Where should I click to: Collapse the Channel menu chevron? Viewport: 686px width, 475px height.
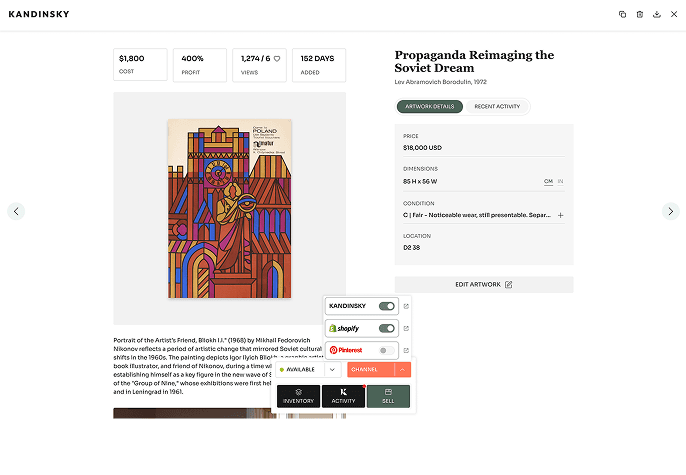click(402, 370)
